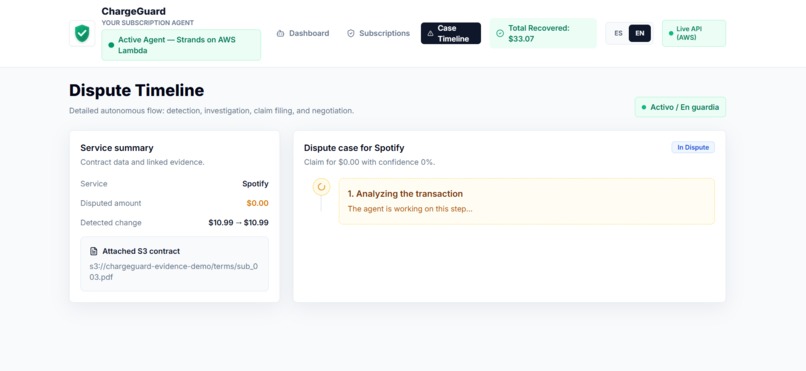Open the s3 chargeguard-evidence-demo sub_003.pdf path
Image resolution: width=806 pixels, height=371 pixels.
(x=174, y=272)
